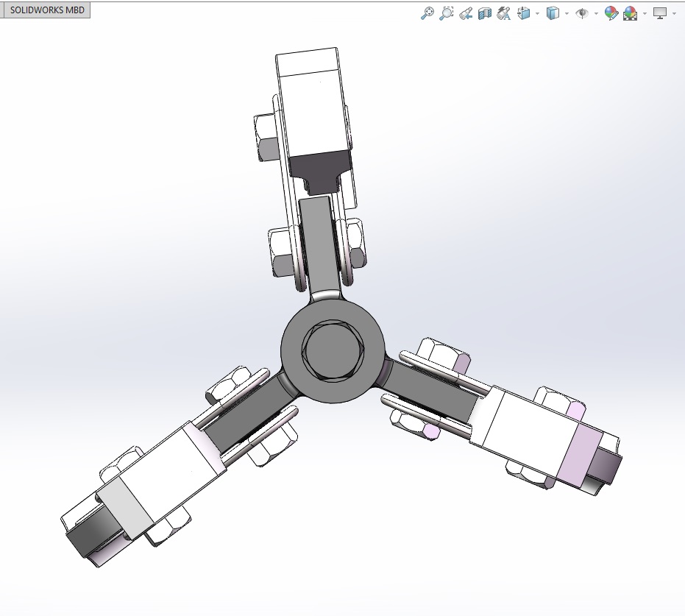
Task: Expand the Display Style dropdown arrow
Action: pyautogui.click(x=567, y=13)
